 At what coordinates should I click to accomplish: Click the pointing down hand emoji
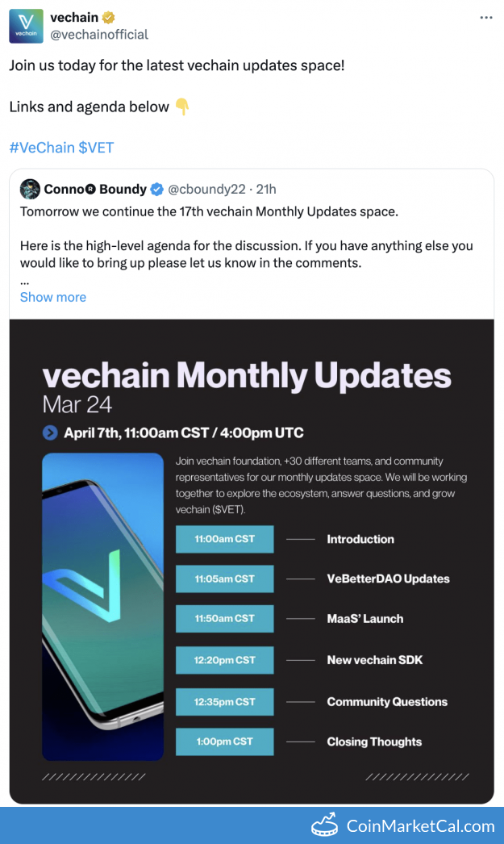coord(182,107)
